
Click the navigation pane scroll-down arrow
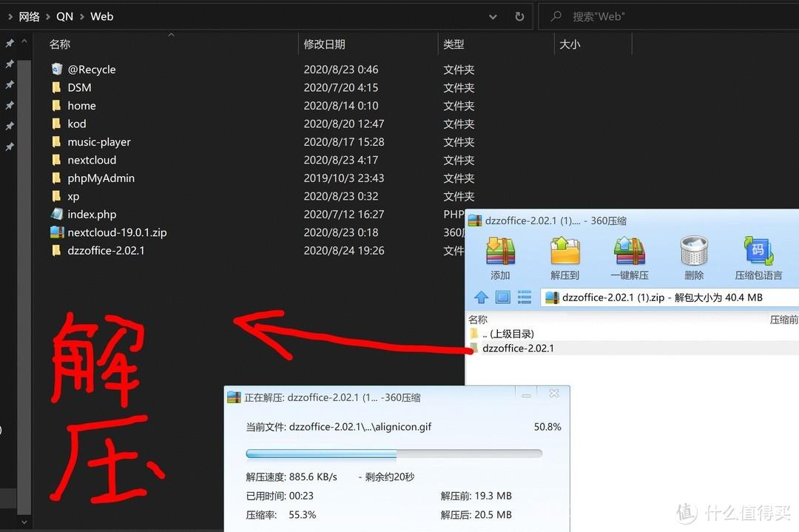[24, 522]
